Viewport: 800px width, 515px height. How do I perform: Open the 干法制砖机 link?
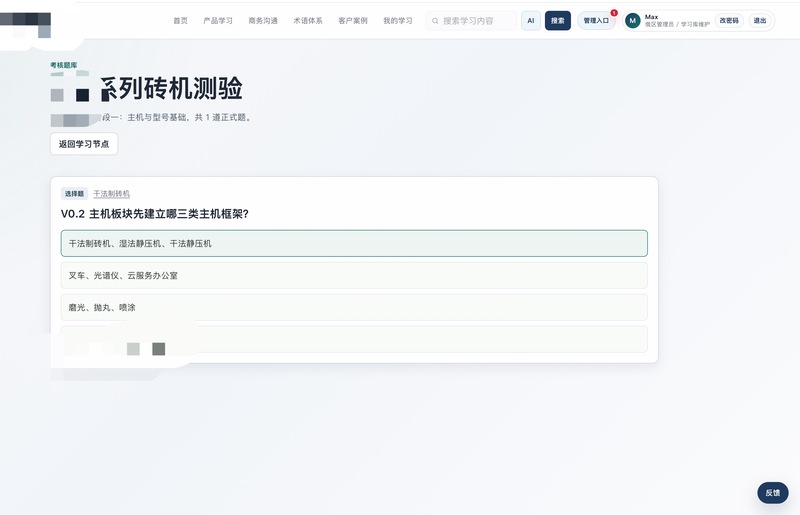(x=111, y=193)
